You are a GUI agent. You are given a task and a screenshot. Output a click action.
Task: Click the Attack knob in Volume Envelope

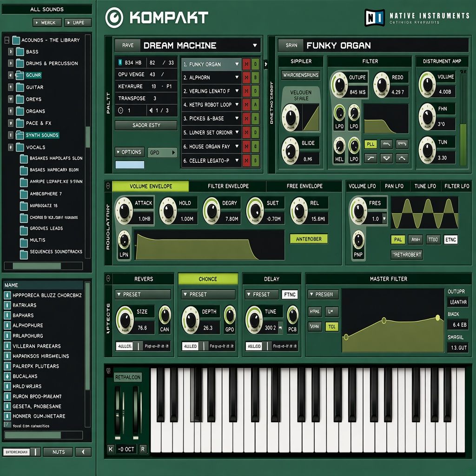[124, 211]
